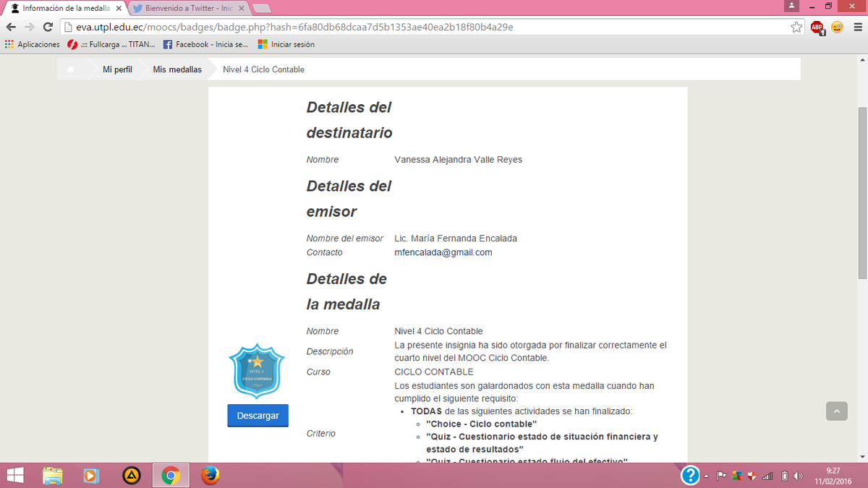Click the Chrome taskbar icon
868x488 pixels.
pyautogui.click(x=171, y=476)
